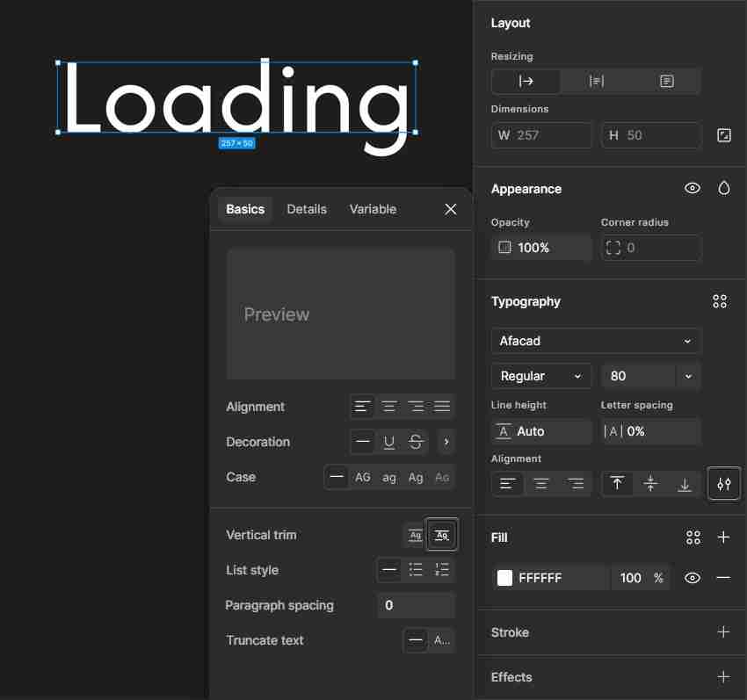Edit the paragraph spacing field
Image resolution: width=747 pixels, height=700 pixels.
(x=417, y=605)
